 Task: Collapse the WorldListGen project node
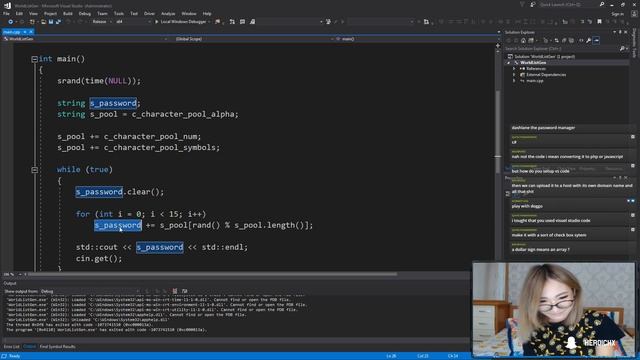click(509, 63)
